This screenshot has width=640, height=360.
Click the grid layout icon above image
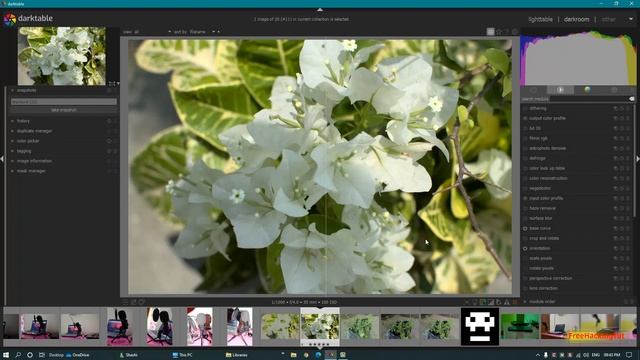pos(490,32)
